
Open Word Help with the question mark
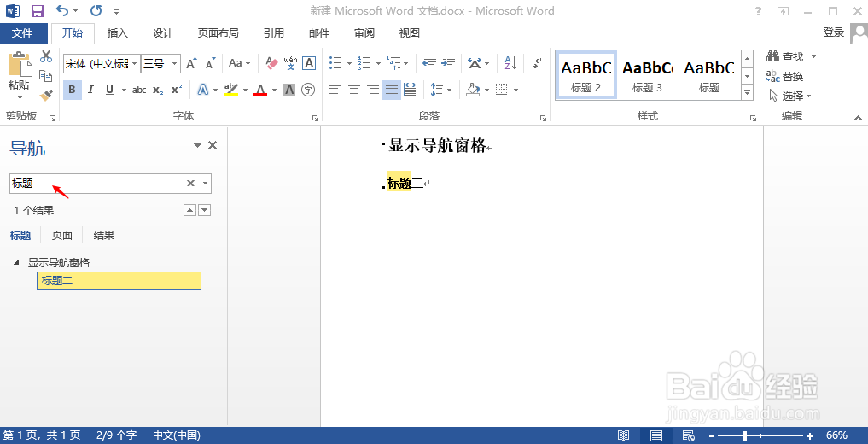tap(759, 11)
